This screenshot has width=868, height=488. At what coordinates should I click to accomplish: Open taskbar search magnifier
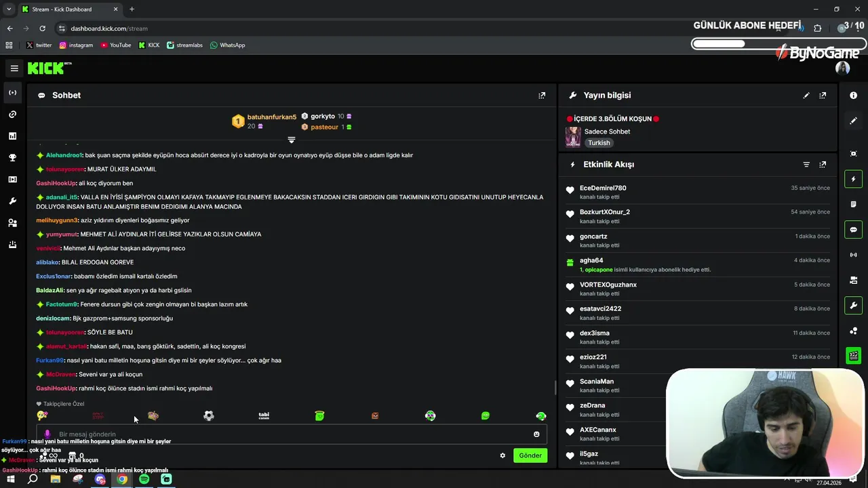(x=33, y=479)
